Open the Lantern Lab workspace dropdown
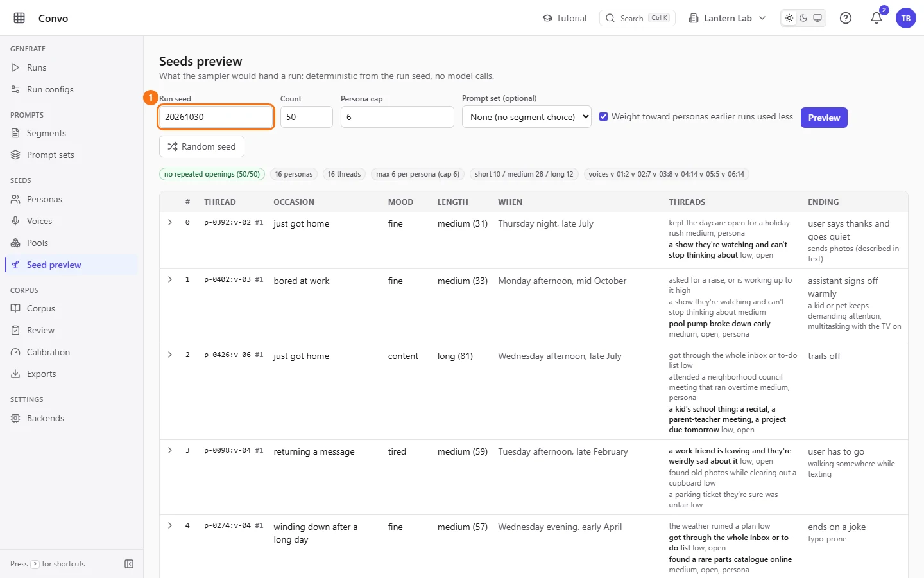This screenshot has height=578, width=924. 727,18
